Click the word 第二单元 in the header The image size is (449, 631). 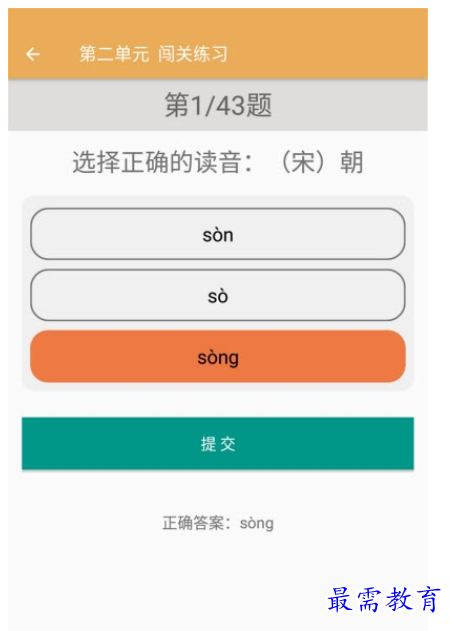(x=114, y=54)
